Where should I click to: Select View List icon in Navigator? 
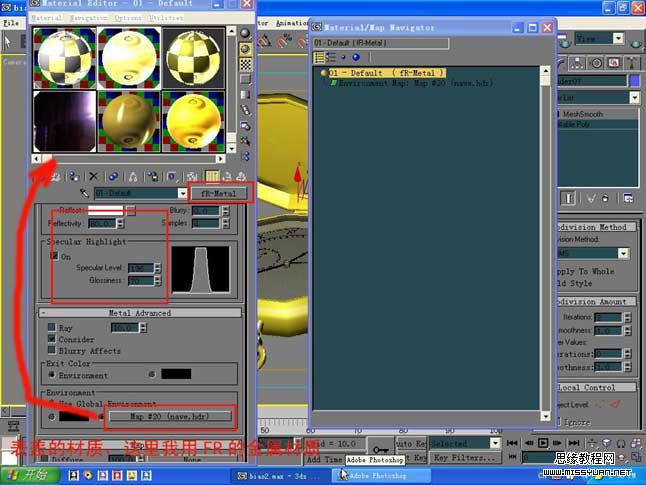pyautogui.click(x=319, y=57)
